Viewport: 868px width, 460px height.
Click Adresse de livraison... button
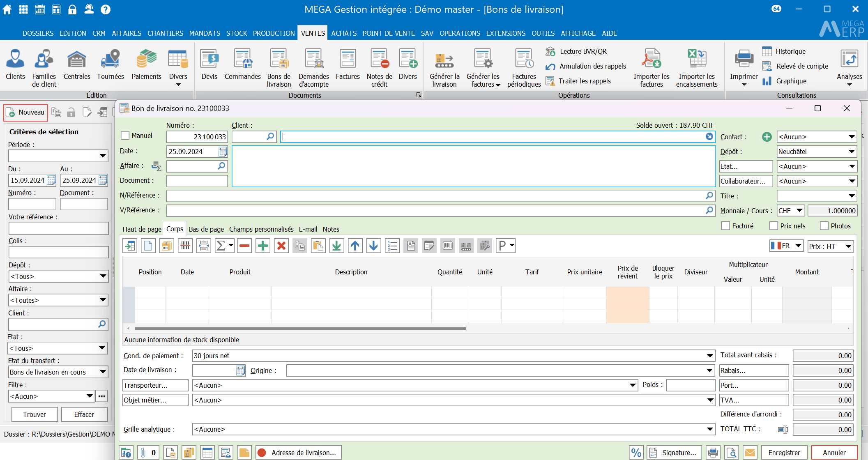click(298, 453)
